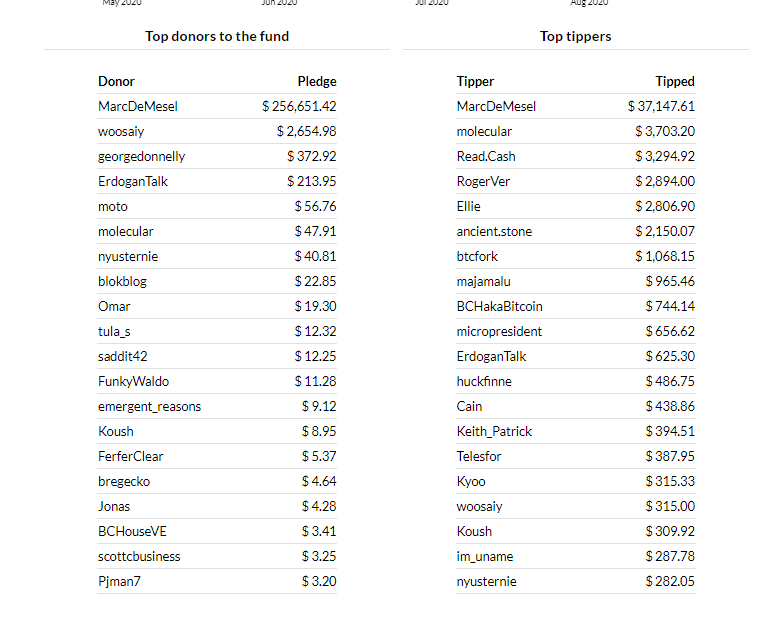The height and width of the screenshot is (634, 778).
Task: Open woosaiy donor profile
Action: point(121,131)
